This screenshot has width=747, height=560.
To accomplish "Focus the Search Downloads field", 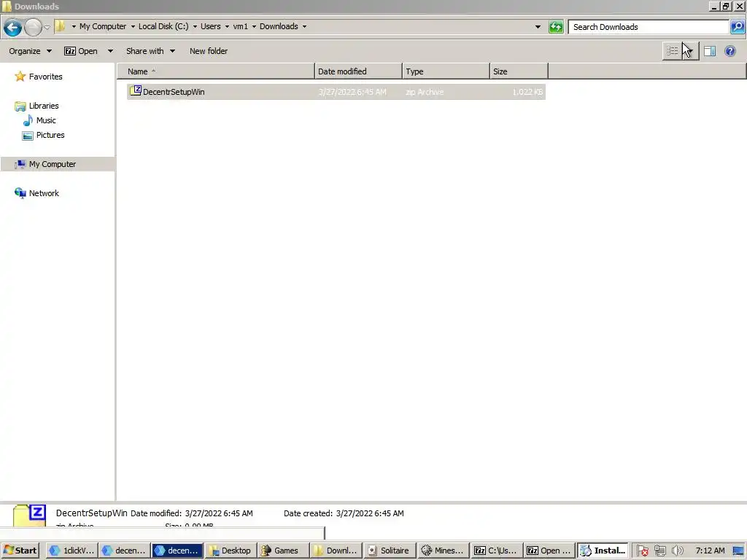I will point(650,27).
